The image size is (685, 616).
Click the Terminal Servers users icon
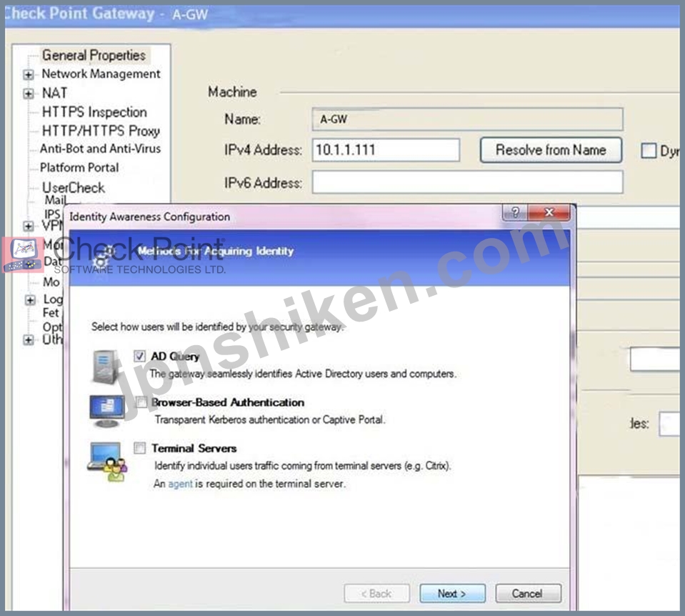coord(107,462)
